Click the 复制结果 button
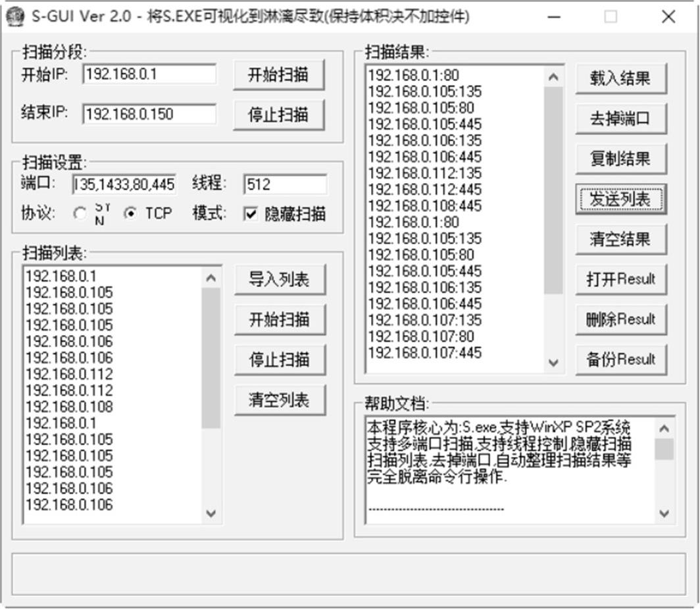 (x=621, y=159)
